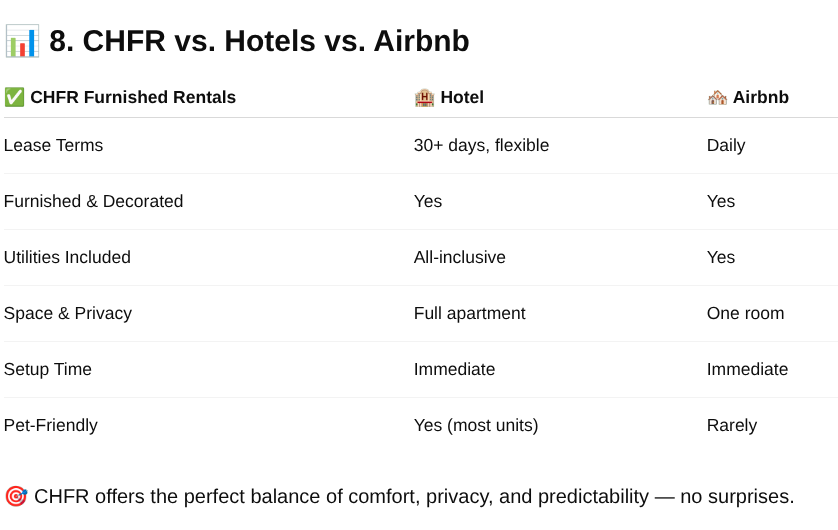This screenshot has width=838, height=530.
Task: Click the 'Setup Time' row label
Action: [48, 369]
